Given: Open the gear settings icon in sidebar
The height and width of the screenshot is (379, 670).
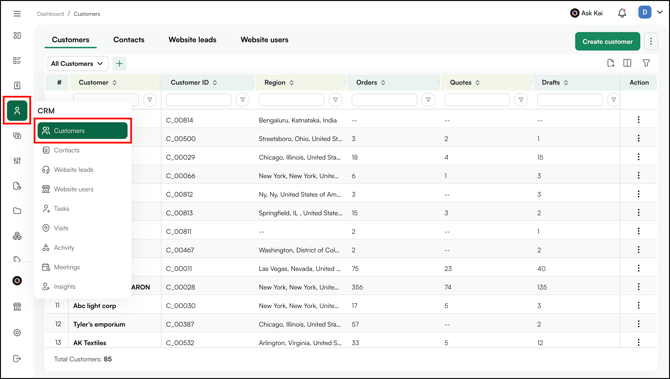Looking at the screenshot, I should pyautogui.click(x=17, y=332).
